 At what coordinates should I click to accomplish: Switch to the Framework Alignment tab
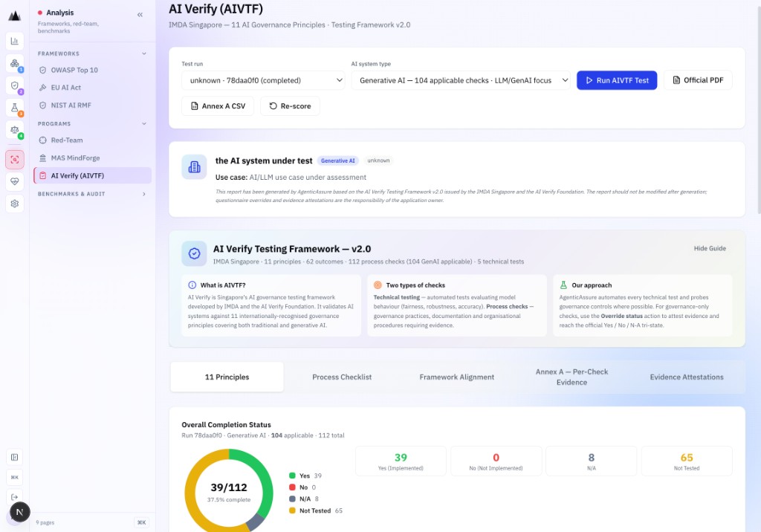[x=457, y=377]
